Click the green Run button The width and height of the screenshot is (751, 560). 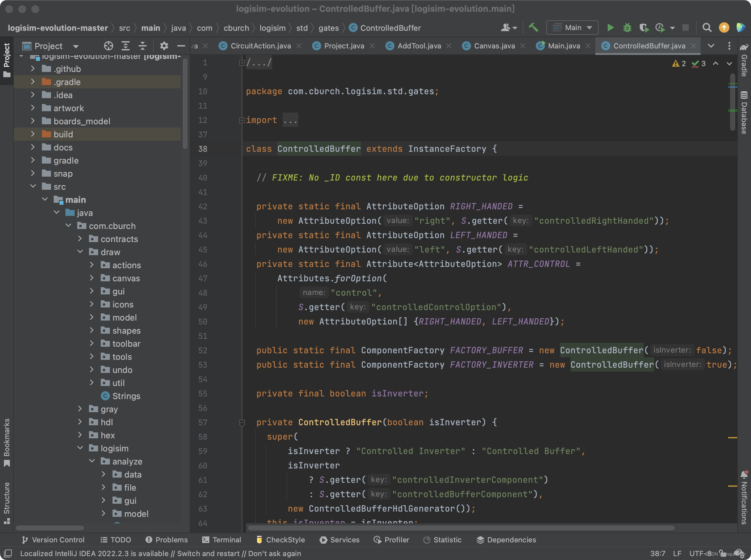610,28
